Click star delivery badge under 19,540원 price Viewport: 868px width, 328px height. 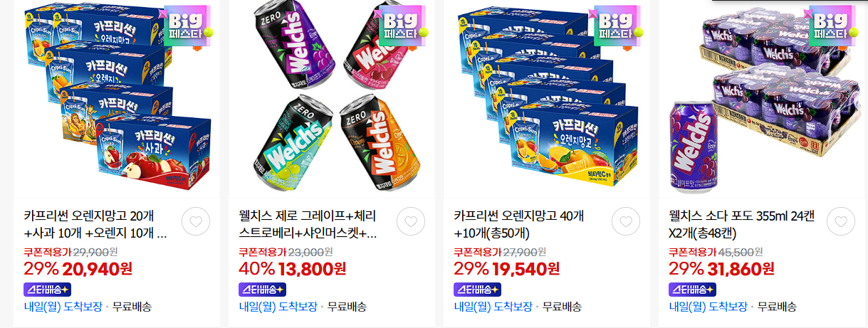click(x=477, y=290)
